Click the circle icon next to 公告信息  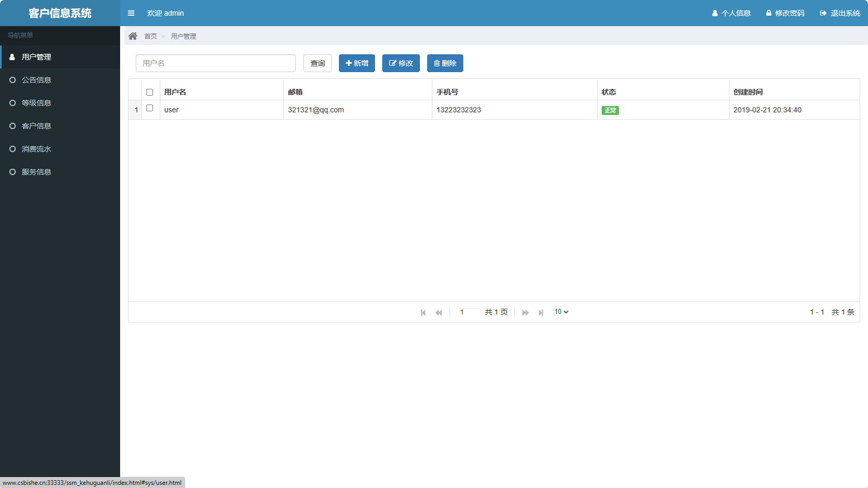(12, 79)
